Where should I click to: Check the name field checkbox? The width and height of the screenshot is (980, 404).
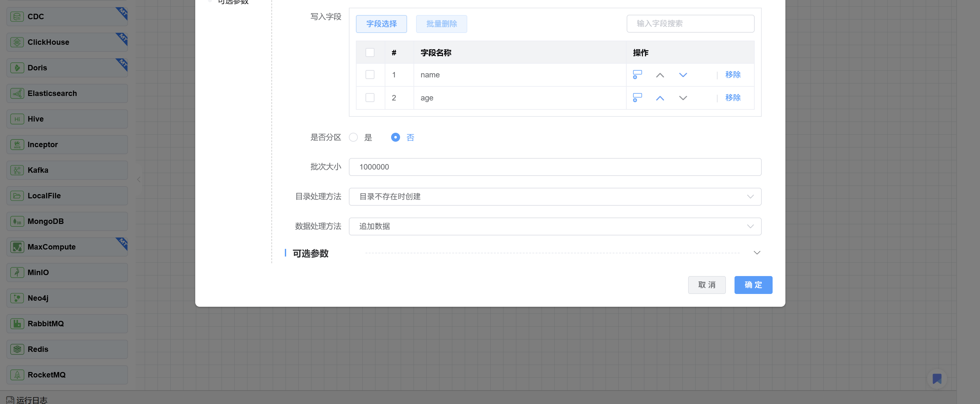click(x=370, y=75)
